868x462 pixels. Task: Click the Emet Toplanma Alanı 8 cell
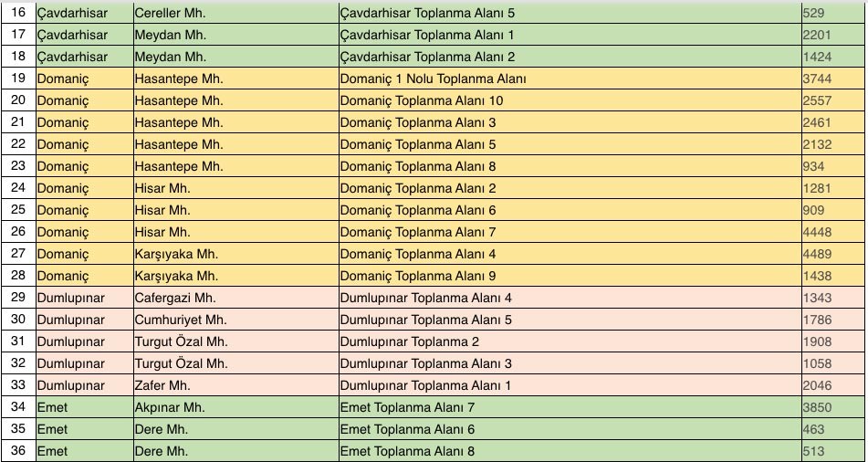click(569, 451)
